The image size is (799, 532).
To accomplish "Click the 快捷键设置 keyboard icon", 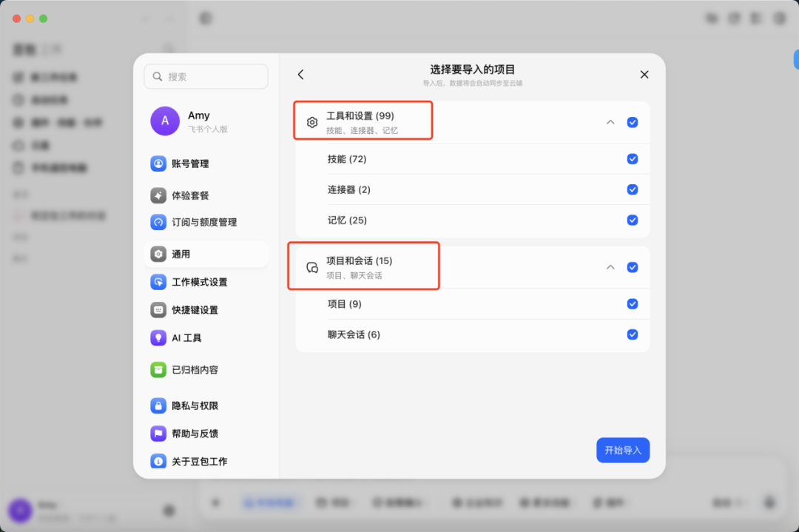I will pyautogui.click(x=158, y=310).
